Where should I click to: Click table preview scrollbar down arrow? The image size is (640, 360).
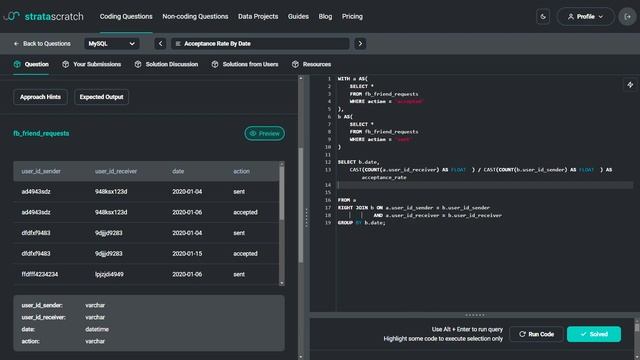282,283
